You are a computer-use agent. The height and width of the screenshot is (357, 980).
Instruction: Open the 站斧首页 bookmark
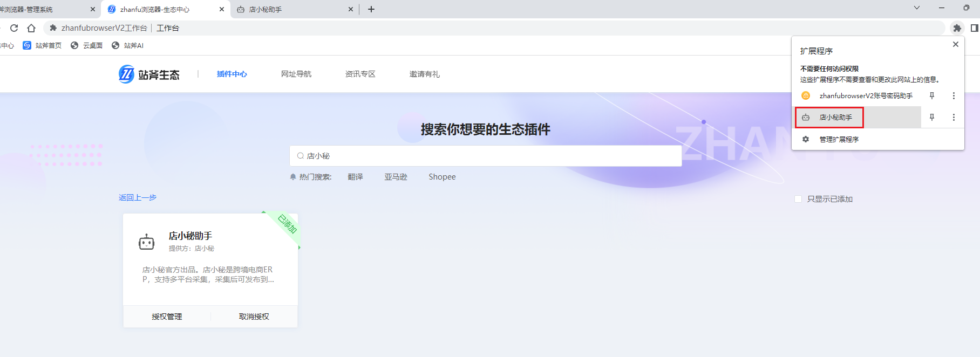pyautogui.click(x=43, y=45)
